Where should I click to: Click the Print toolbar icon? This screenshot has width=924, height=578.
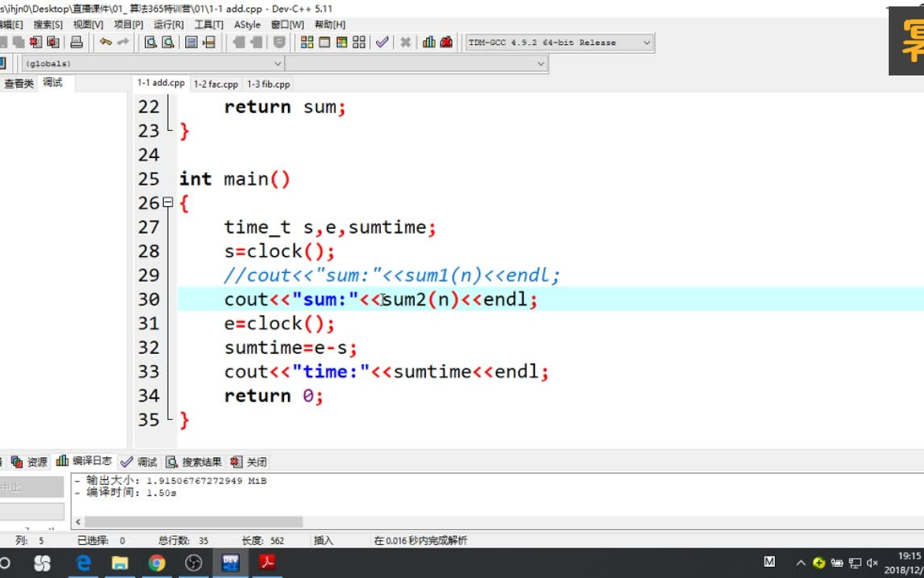pos(77,43)
